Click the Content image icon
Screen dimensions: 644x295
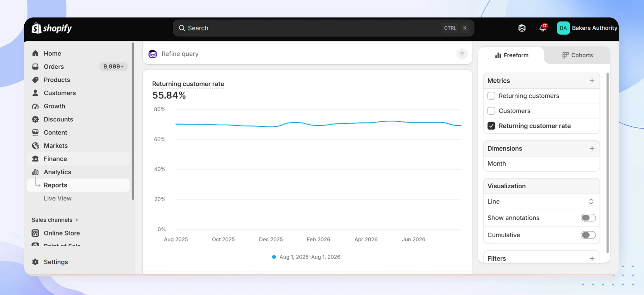35,132
